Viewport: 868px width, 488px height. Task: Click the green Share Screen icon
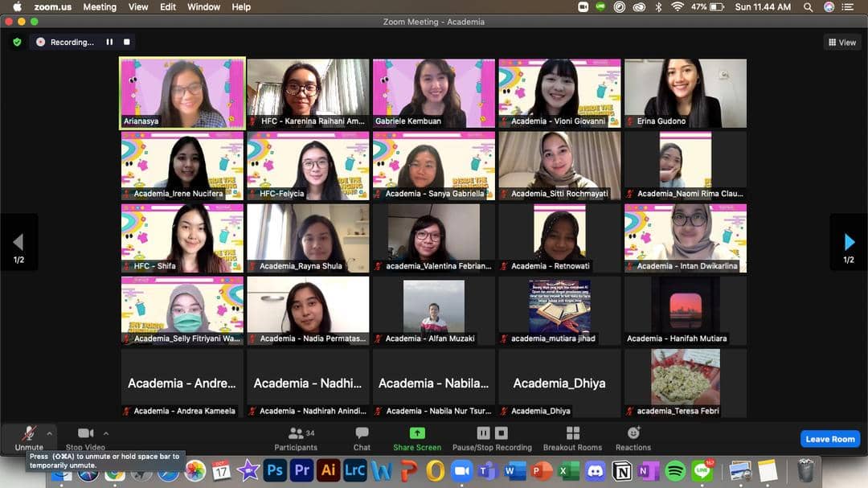[x=417, y=433]
